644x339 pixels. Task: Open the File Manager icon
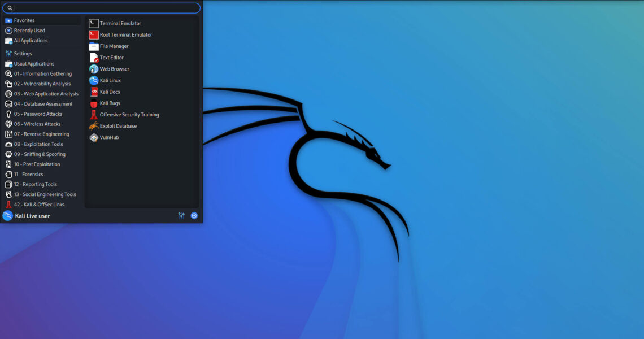(94, 46)
